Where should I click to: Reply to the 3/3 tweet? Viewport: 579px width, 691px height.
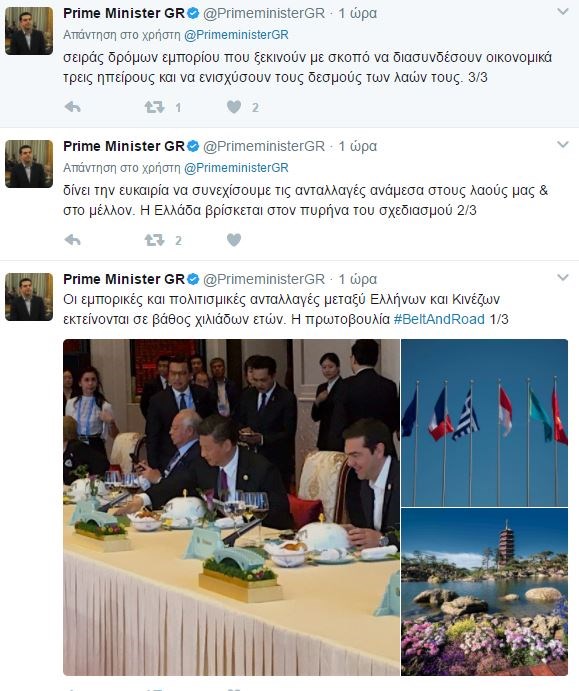[73, 107]
